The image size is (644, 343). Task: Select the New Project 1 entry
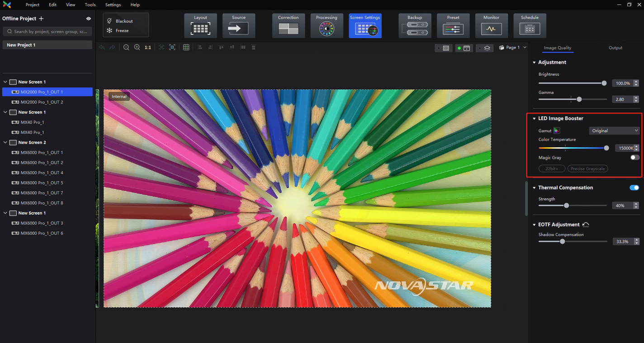[47, 45]
